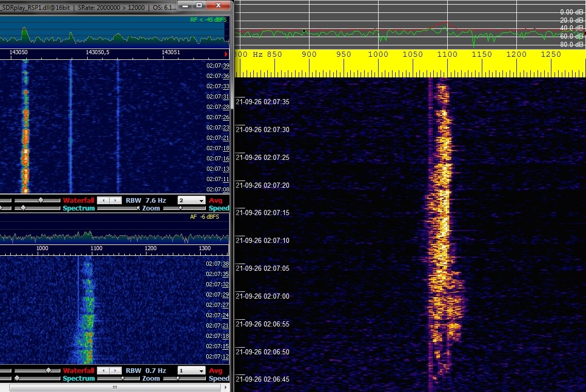Click the RF Spectrum slider handle

pyautogui.click(x=23, y=208)
